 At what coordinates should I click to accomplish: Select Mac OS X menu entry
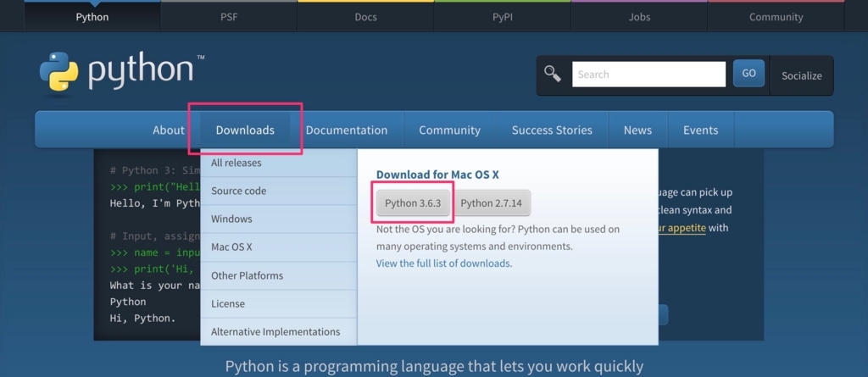coord(278,247)
